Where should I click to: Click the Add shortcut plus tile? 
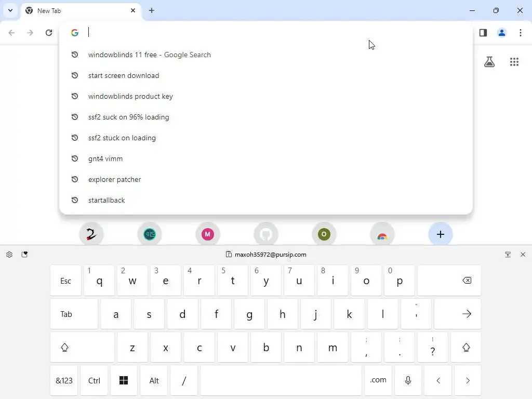coord(441,234)
